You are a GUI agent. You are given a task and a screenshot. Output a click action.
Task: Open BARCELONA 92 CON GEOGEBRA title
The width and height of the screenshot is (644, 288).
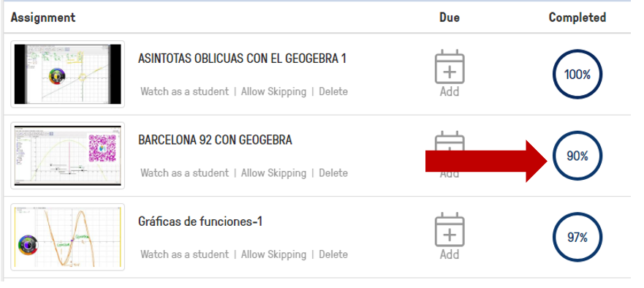click(215, 140)
